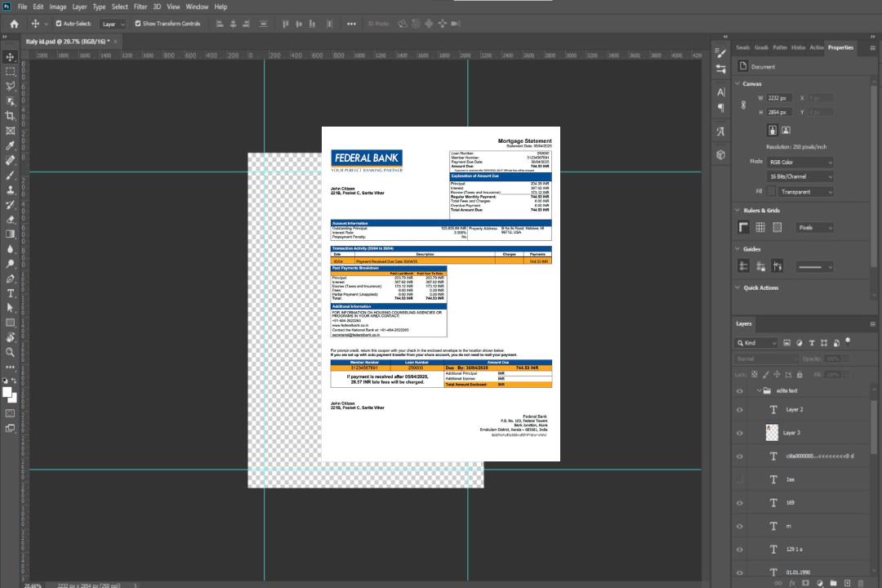882x588 pixels.
Task: Select the Gradient tool
Action: [x=10, y=234]
